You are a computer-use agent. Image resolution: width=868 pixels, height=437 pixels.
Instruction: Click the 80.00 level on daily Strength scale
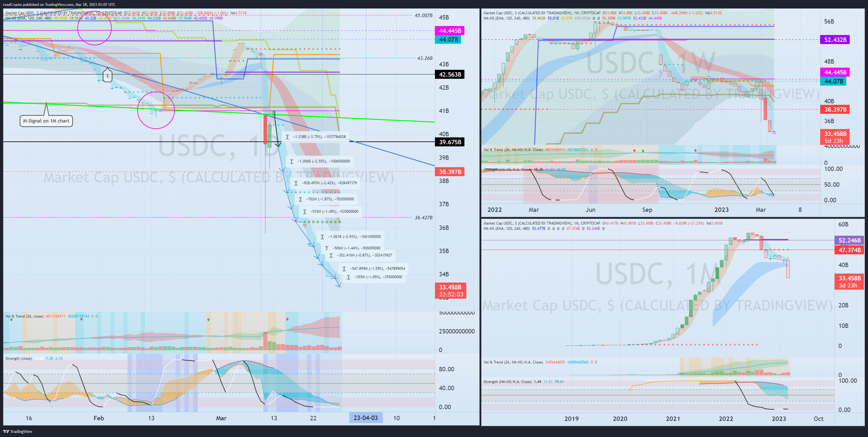click(x=446, y=369)
